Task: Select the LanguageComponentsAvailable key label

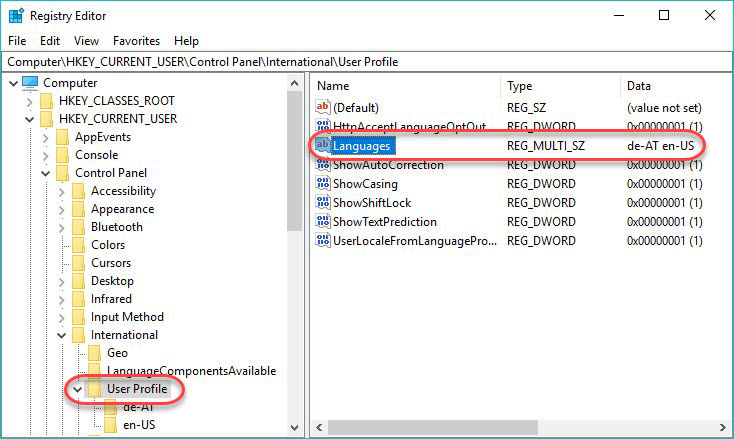Action: (x=191, y=371)
